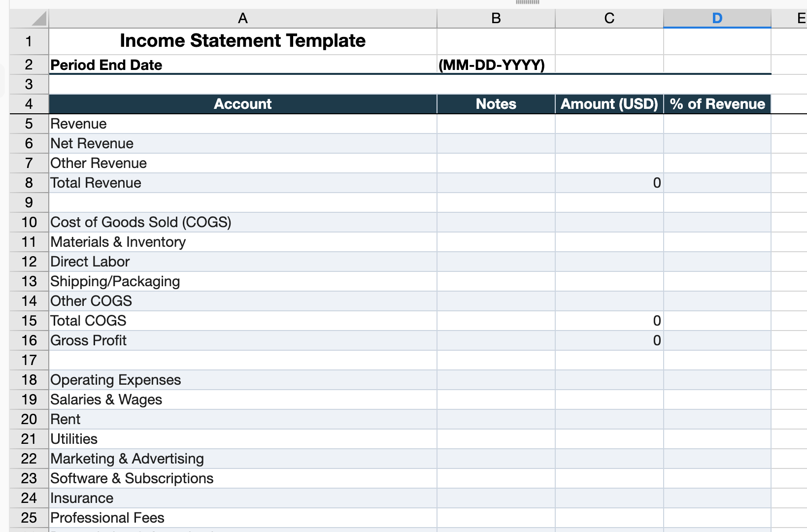Click the Total COGS amount cell

tap(609, 321)
